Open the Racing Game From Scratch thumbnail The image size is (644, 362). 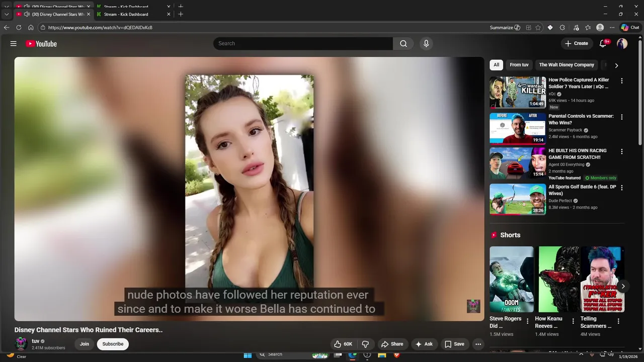[518, 163]
